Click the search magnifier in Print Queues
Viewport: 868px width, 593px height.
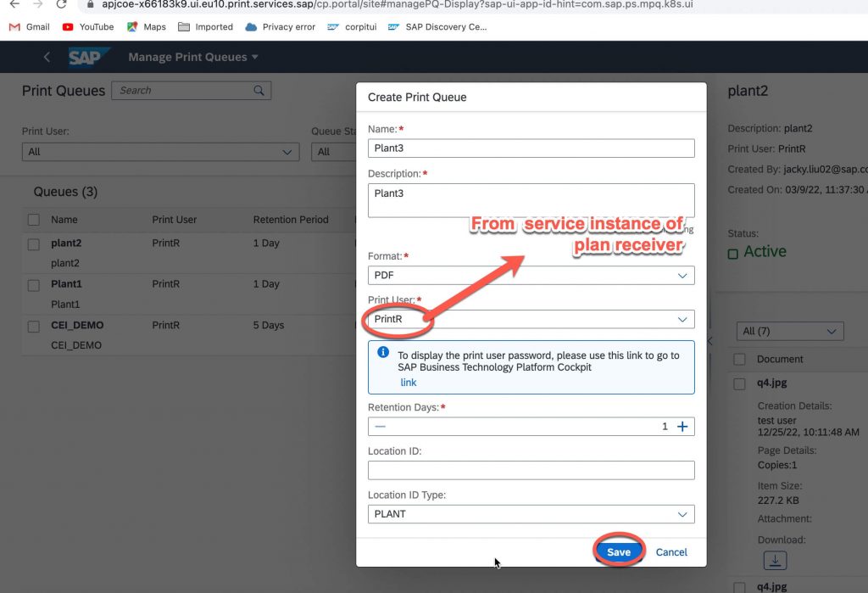(259, 90)
